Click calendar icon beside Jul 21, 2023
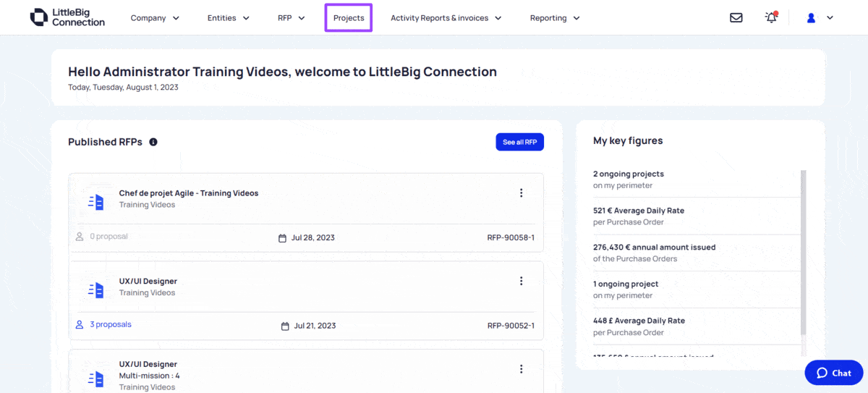The width and height of the screenshot is (868, 393). (x=285, y=326)
